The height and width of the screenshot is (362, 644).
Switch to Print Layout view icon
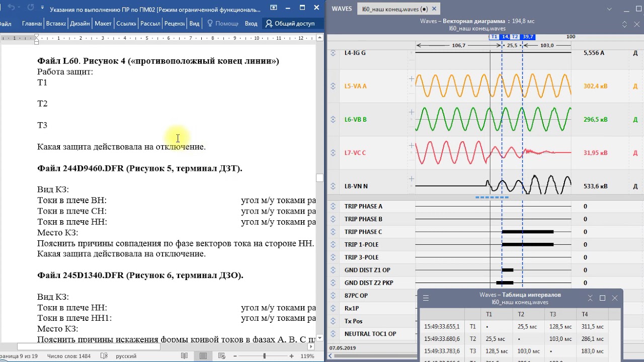coord(203,356)
